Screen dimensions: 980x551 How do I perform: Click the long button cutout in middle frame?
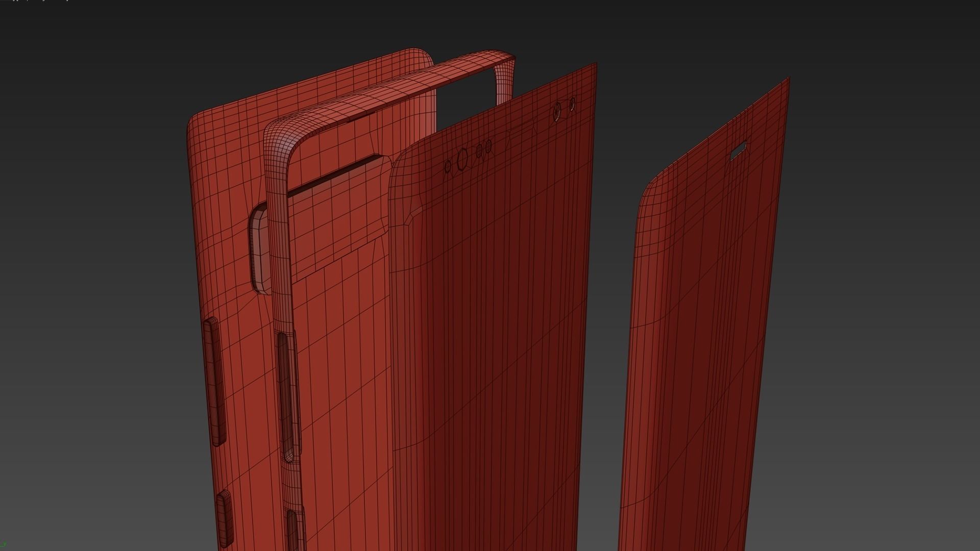pyautogui.click(x=287, y=395)
